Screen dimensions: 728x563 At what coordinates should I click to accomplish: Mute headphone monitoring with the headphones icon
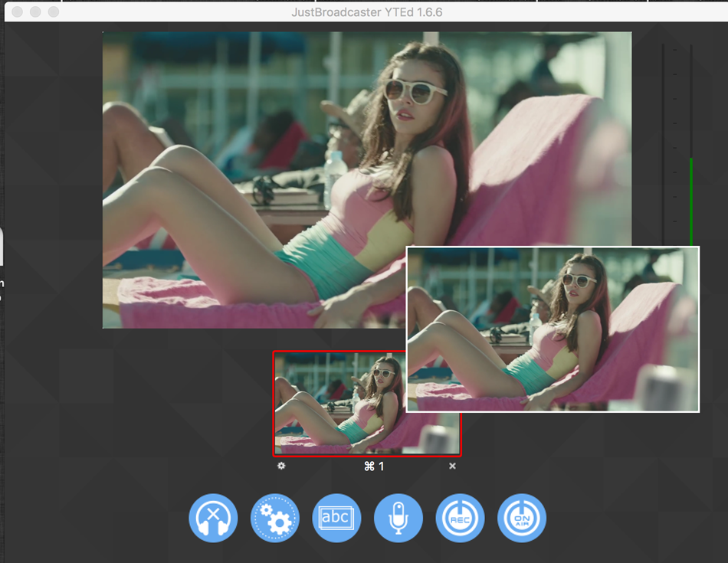[213, 519]
